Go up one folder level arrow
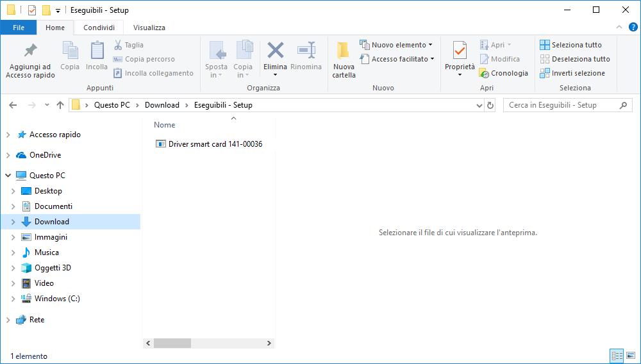641x364 pixels. pos(60,105)
